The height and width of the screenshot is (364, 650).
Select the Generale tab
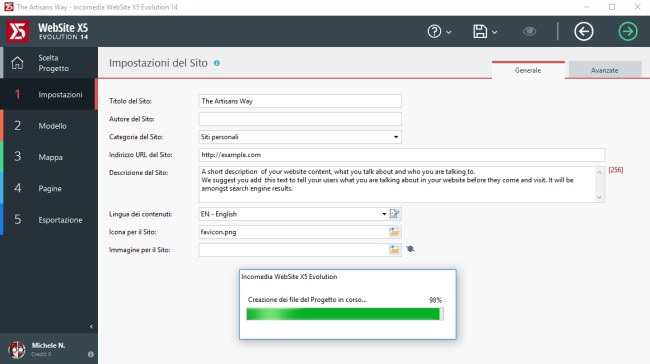(528, 70)
